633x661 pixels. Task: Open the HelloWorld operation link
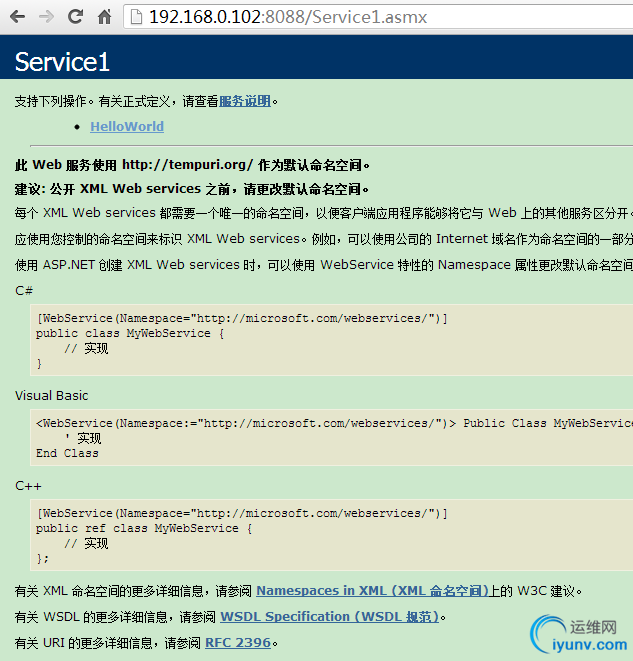[127, 127]
